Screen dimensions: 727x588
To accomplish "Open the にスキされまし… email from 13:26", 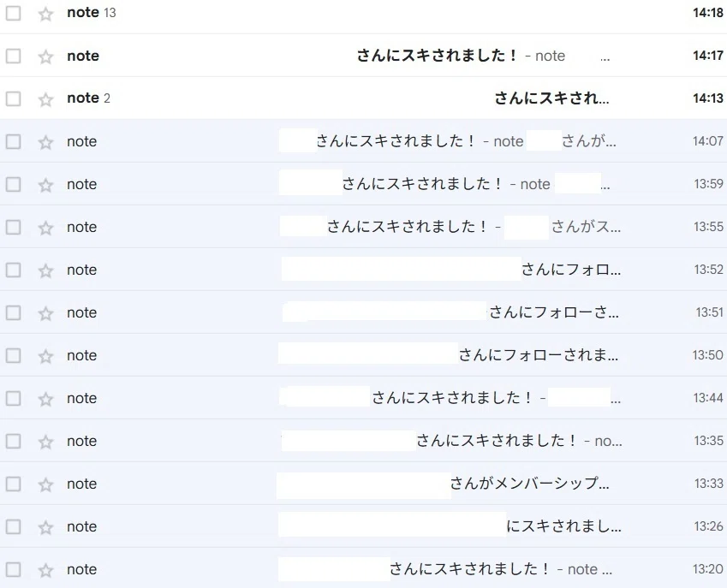I will pyautogui.click(x=563, y=526).
